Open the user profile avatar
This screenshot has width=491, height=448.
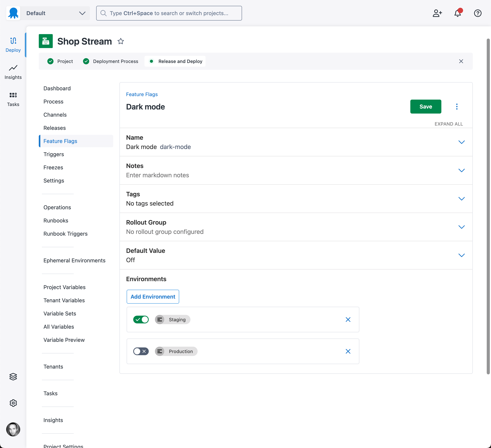[13, 430]
